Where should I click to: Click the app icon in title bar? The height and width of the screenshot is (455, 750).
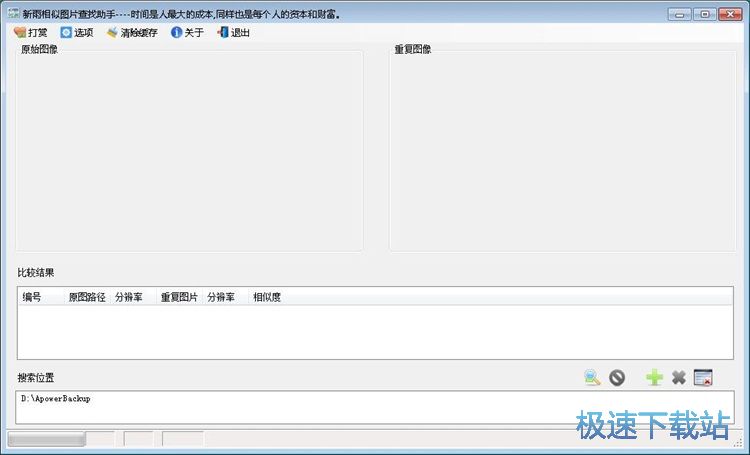coord(13,13)
